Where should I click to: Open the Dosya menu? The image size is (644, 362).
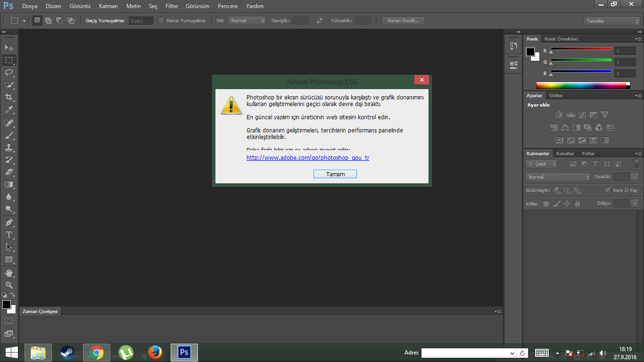coord(30,6)
